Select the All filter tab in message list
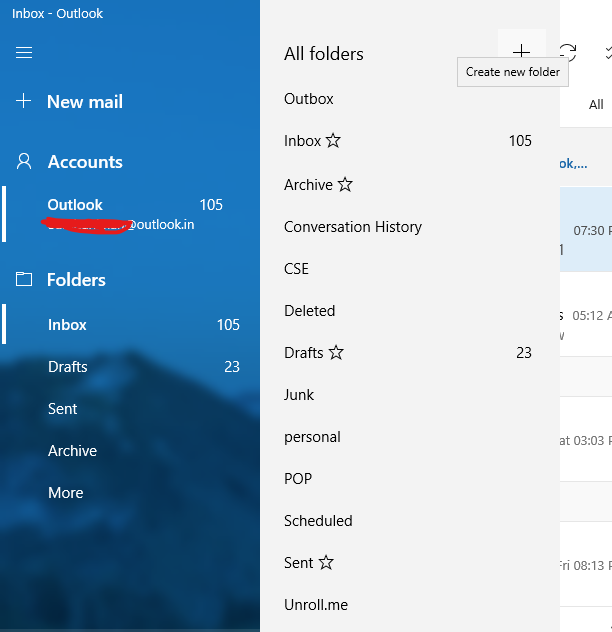Image resolution: width=612 pixels, height=632 pixels. (x=595, y=104)
